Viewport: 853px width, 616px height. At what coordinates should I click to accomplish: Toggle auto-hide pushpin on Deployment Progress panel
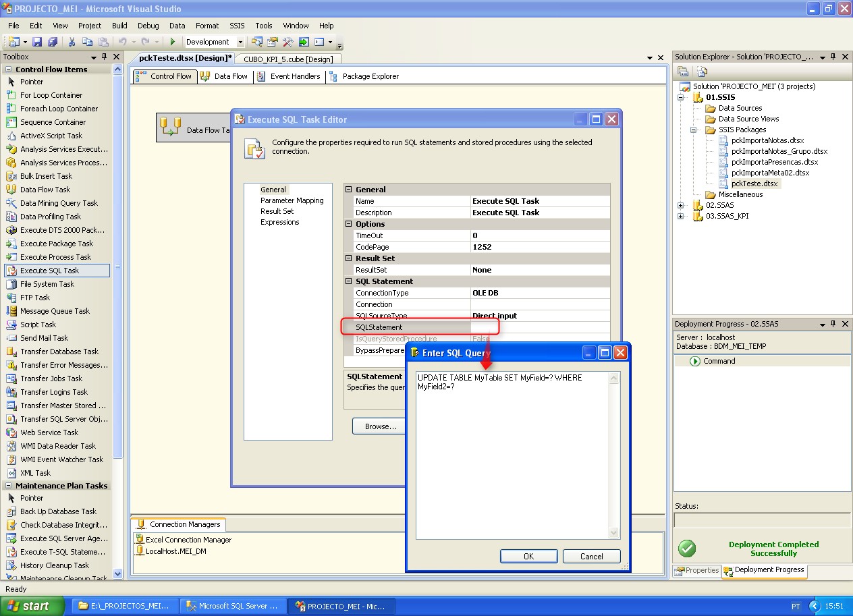tap(833, 324)
